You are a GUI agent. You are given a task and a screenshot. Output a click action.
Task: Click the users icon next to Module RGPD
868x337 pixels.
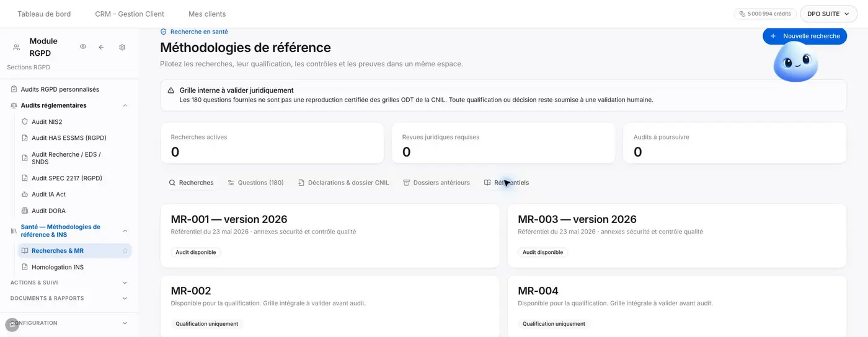17,47
